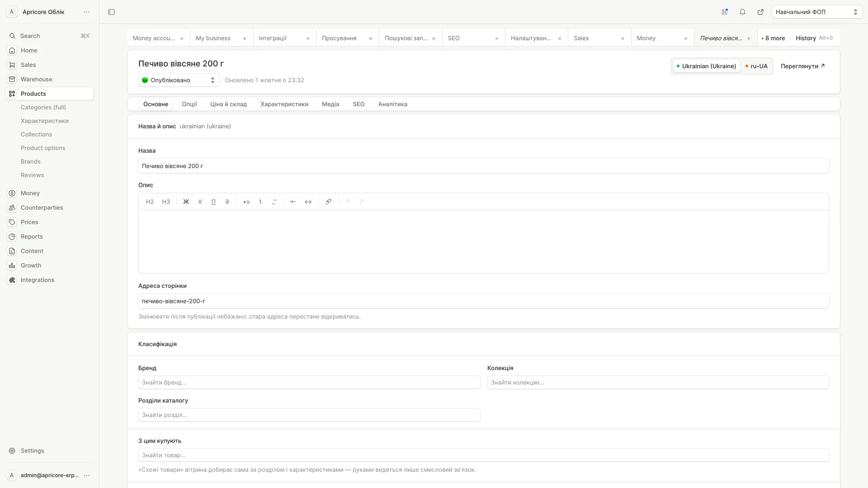
Task: Open the notifications bell
Action: point(742,12)
